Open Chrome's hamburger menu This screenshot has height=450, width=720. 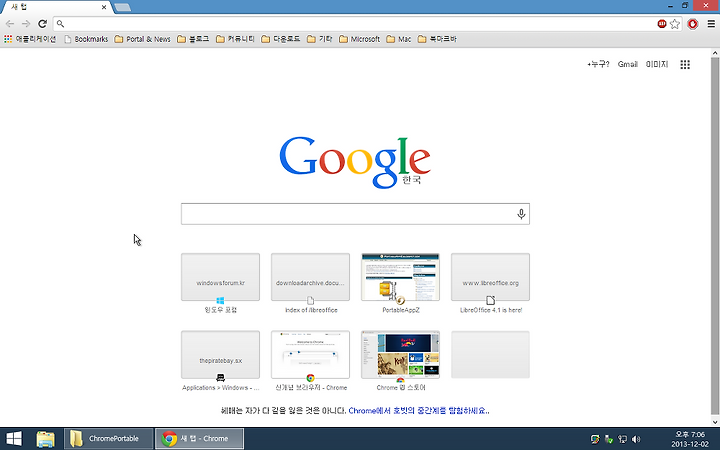tap(711, 24)
